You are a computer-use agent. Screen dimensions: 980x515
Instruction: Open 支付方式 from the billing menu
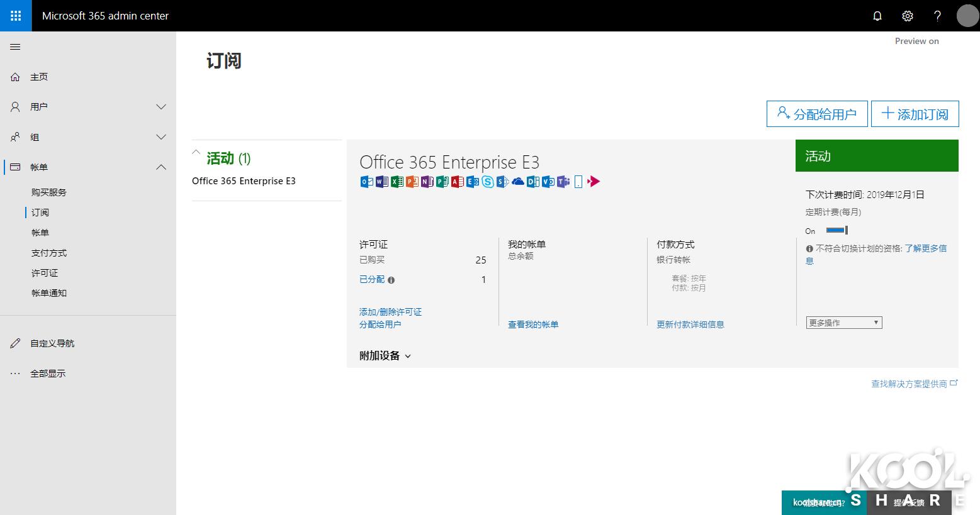(x=48, y=252)
